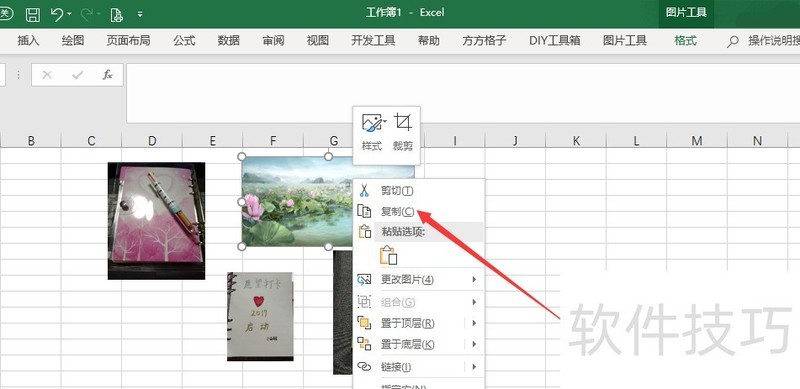Open the 审阅 tab
Image resolution: width=800 pixels, height=389 pixels.
click(273, 41)
